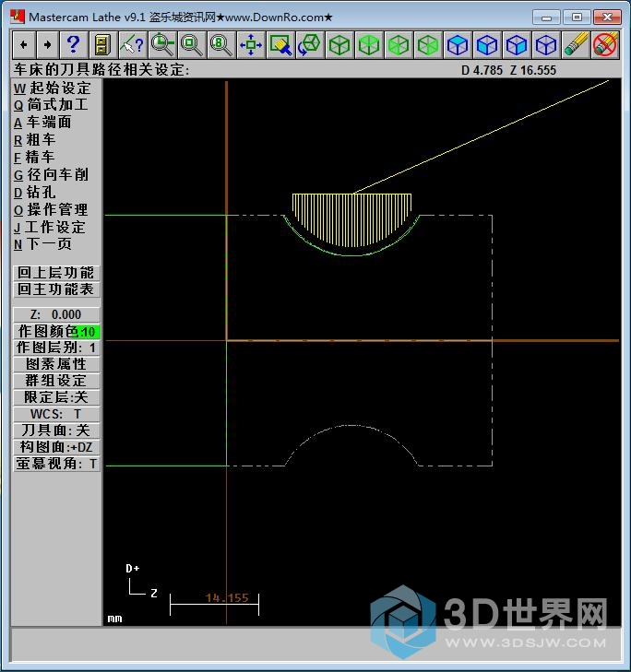Change 萤幕视角: T graphics view
Screen dimensions: 631x672
pyautogui.click(x=56, y=464)
